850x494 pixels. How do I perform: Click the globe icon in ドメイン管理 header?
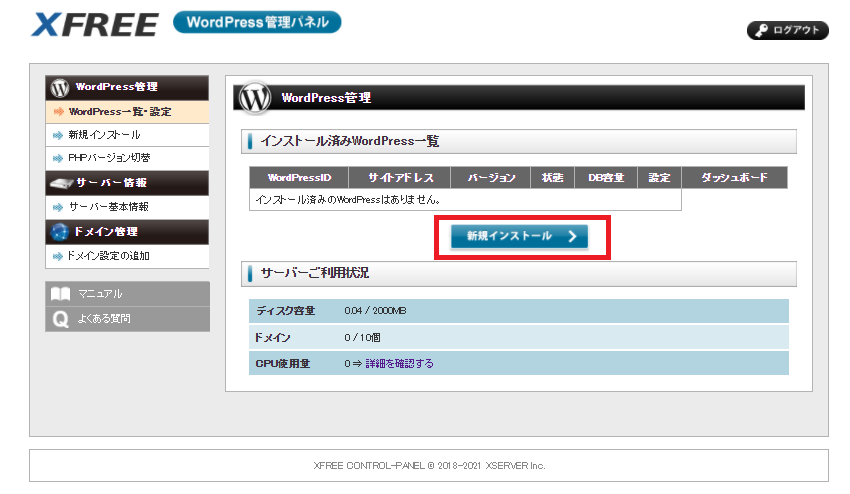(60, 232)
